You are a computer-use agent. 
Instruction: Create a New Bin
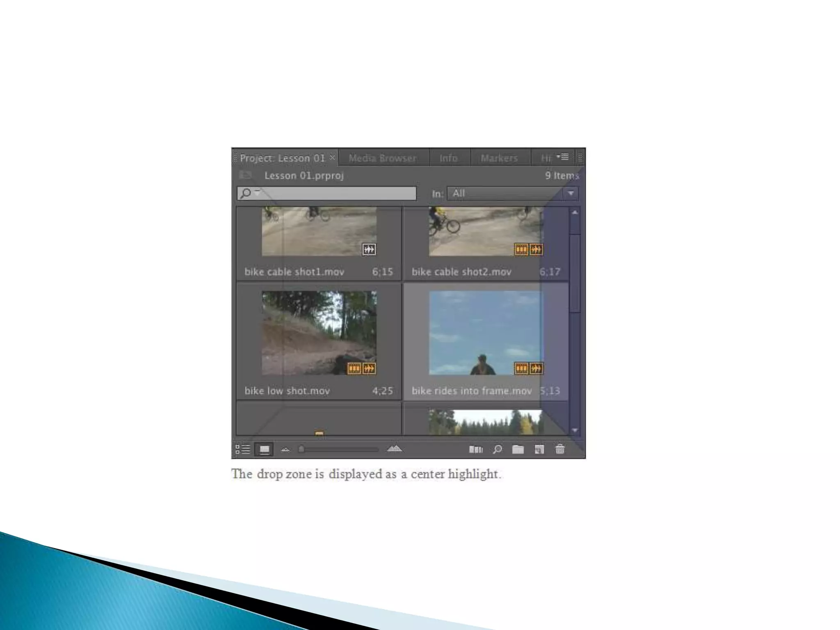(x=518, y=450)
